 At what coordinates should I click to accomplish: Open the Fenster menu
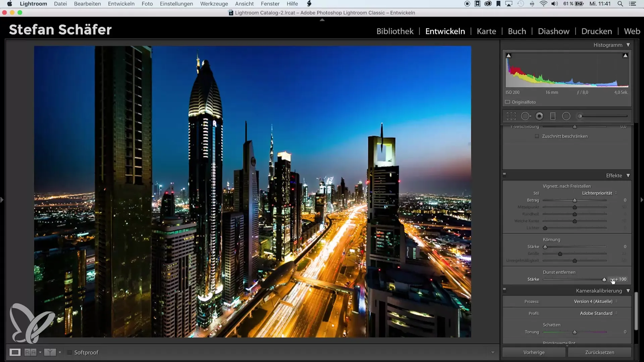[270, 4]
